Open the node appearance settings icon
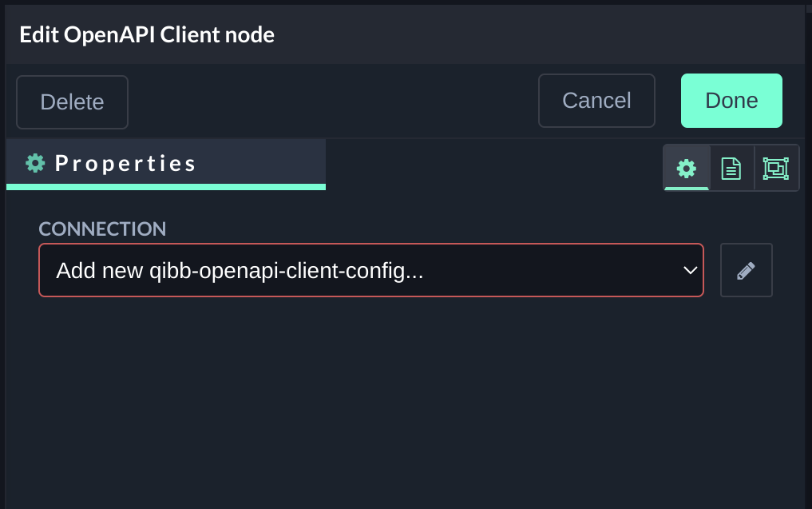Viewport: 812px width, 509px height. click(x=776, y=168)
